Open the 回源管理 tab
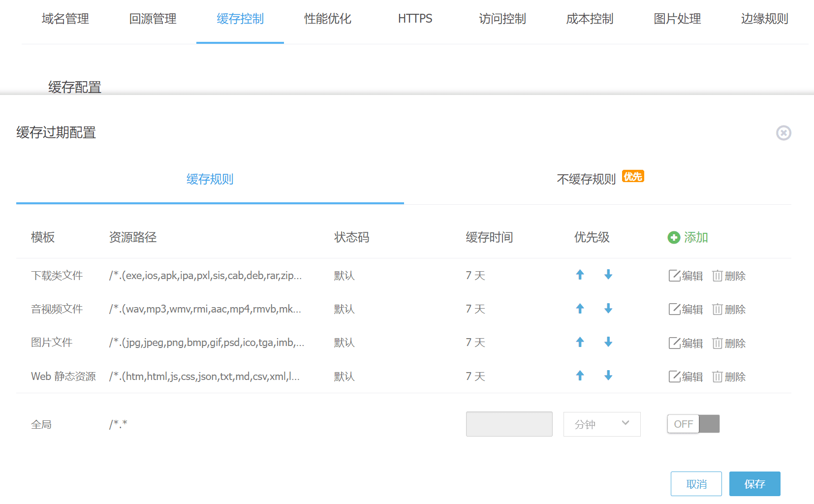 pos(153,19)
